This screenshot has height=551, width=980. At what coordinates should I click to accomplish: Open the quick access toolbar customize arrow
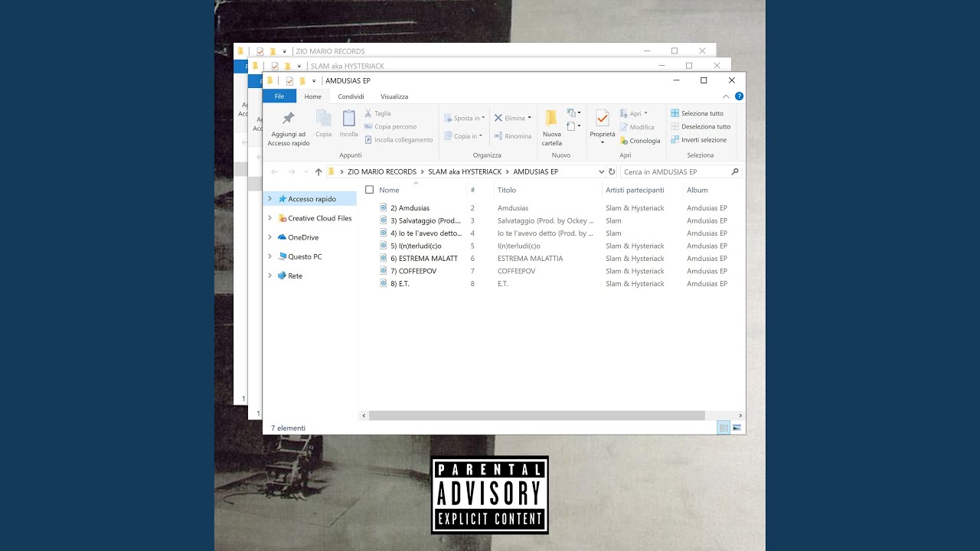pos(314,81)
